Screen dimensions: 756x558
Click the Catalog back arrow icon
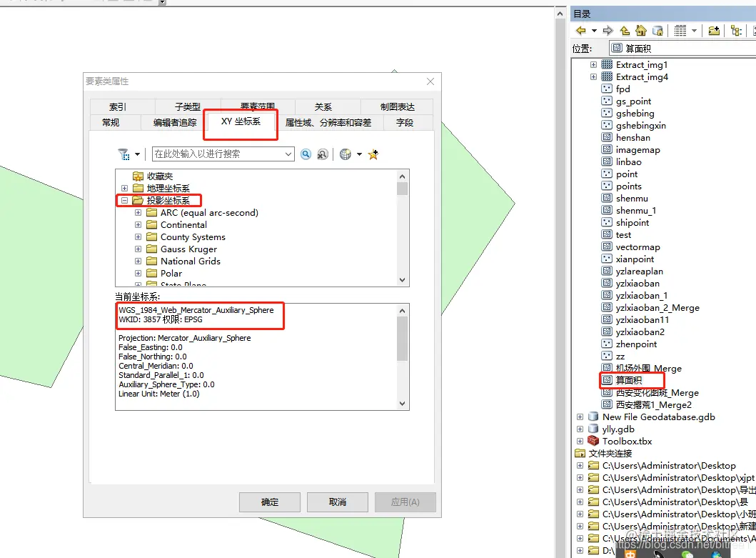[581, 31]
